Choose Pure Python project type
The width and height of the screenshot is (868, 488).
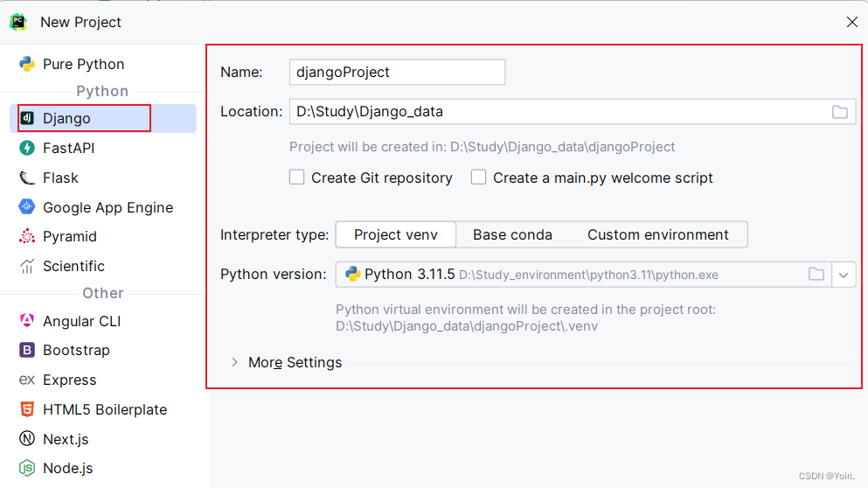coord(84,64)
